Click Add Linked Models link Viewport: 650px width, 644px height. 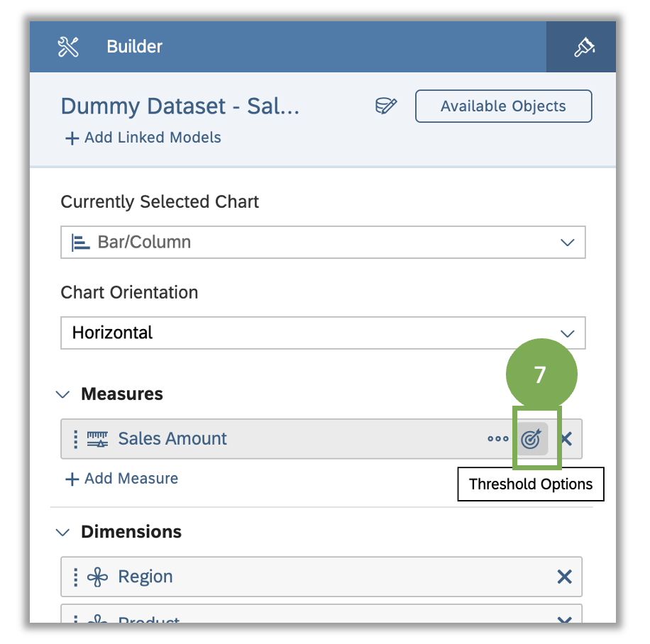[143, 138]
